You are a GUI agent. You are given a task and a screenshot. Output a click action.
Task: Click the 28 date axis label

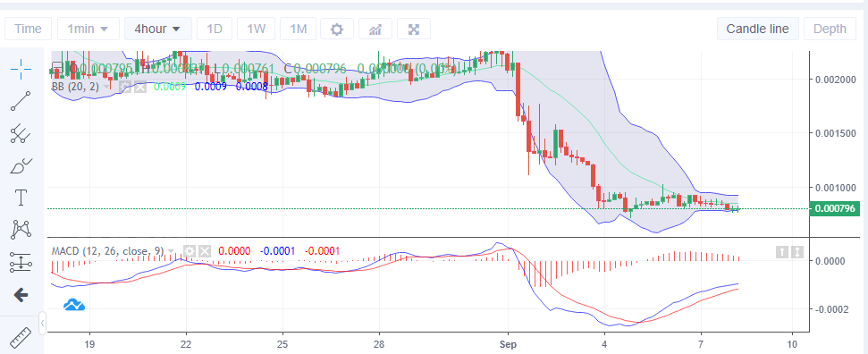tap(379, 343)
